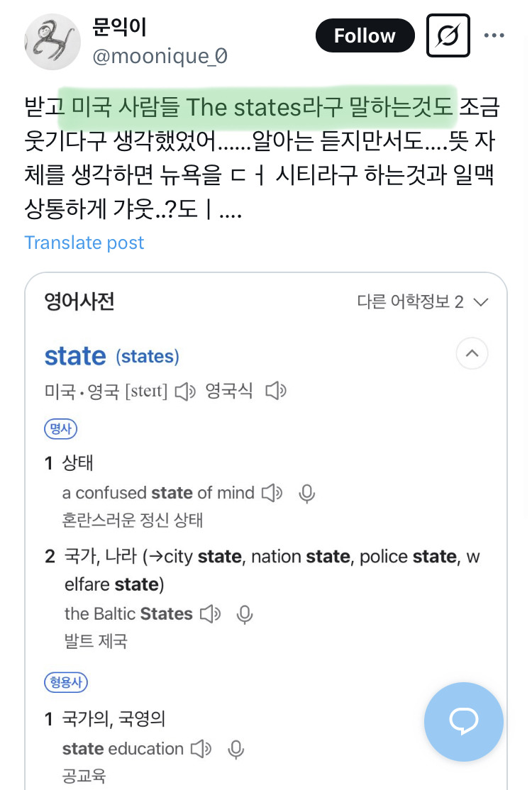Click the @moonique_0 username handle
532x790 pixels.
[160, 56]
